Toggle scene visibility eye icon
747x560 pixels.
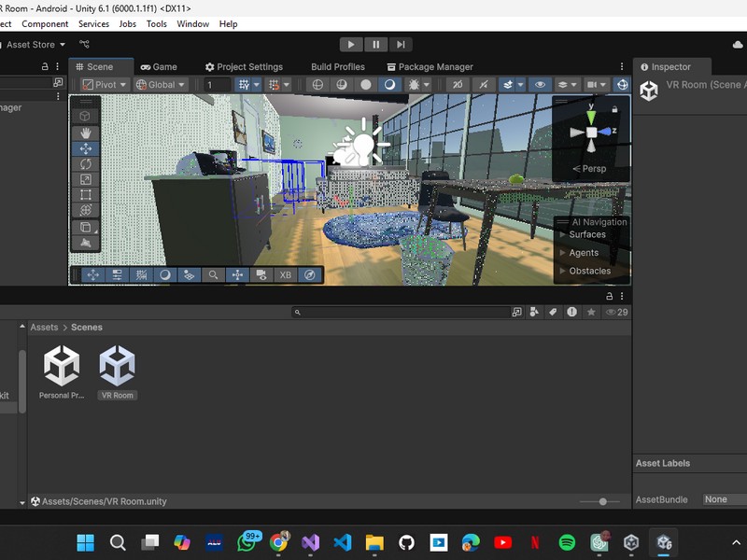coord(540,85)
